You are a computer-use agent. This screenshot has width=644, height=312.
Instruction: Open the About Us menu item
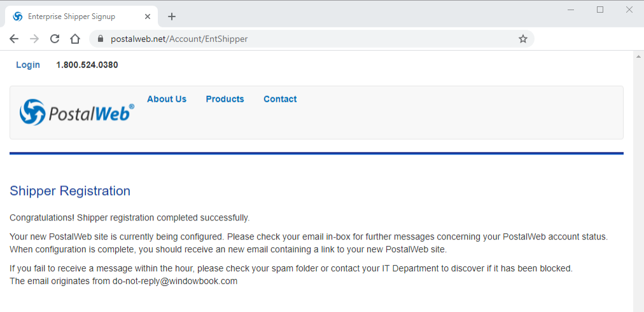pos(167,99)
